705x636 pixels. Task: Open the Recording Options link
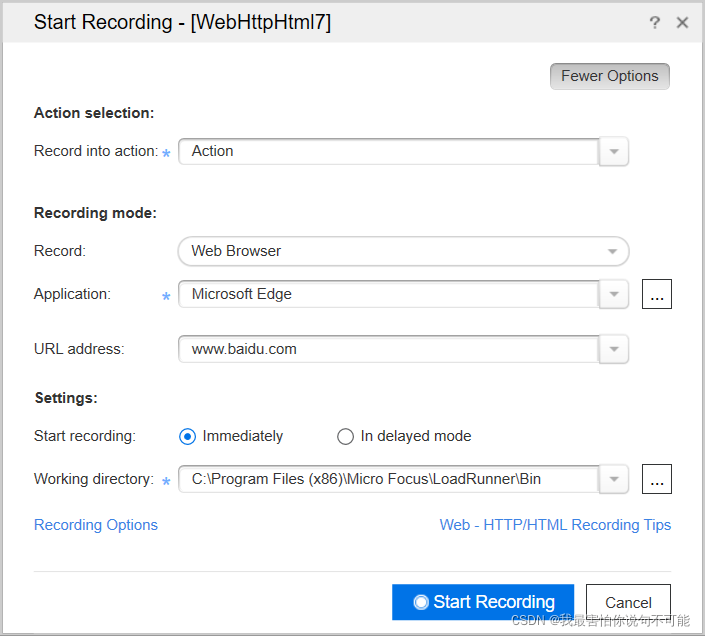(x=96, y=525)
